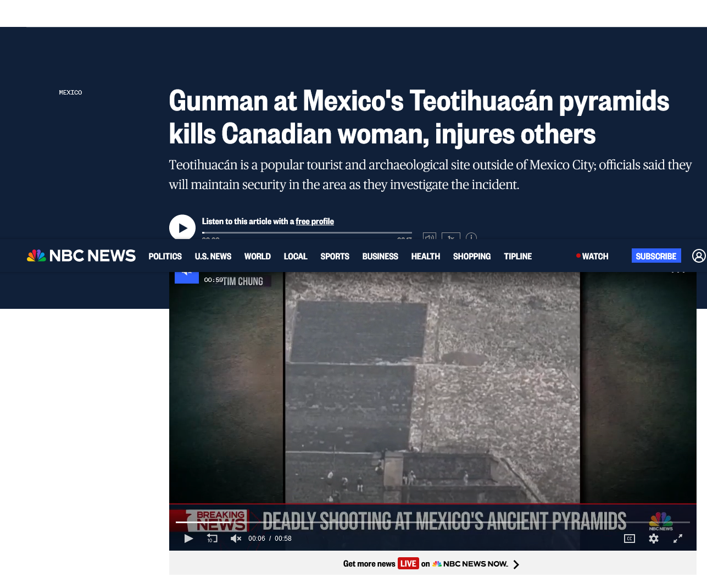Navigate to the Local section
707x588 pixels.
[296, 257]
